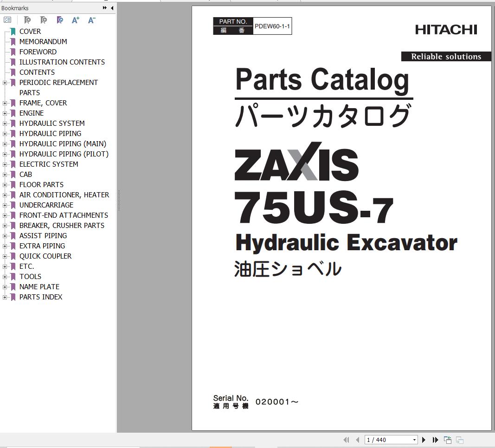Expand the ELECTRIC SYSTEM bookmark
Viewport: 495px width, 448px height.
pyautogui.click(x=5, y=165)
